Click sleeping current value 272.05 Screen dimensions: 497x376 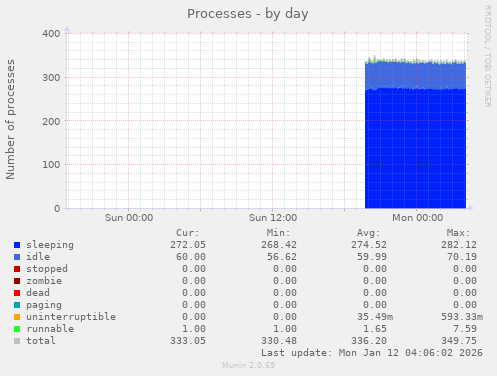pyautogui.click(x=188, y=245)
